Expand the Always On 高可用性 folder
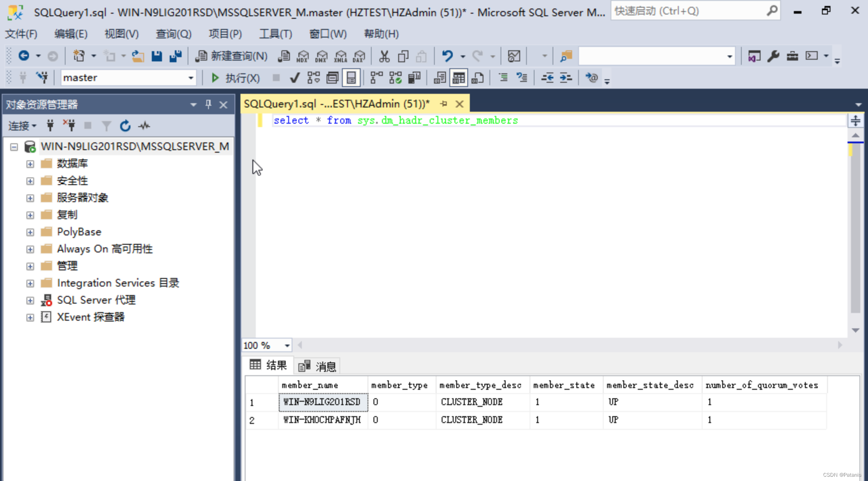This screenshot has width=868, height=481. pyautogui.click(x=30, y=249)
